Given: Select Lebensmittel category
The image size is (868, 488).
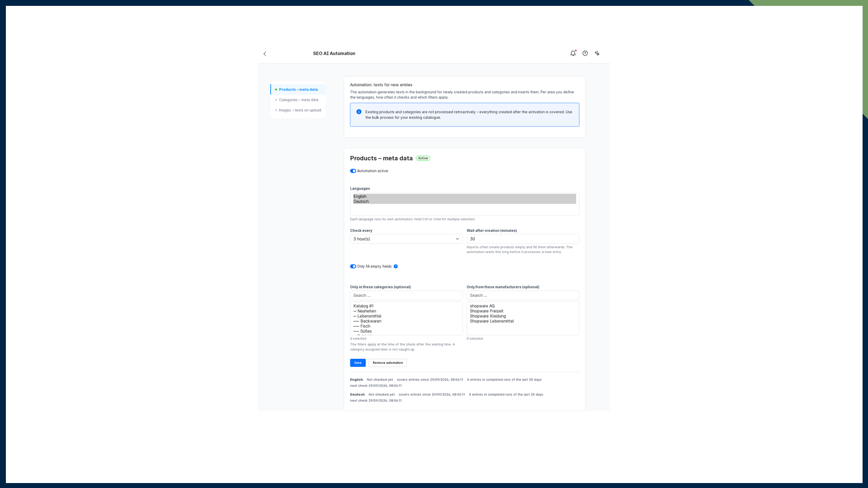Looking at the screenshot, I should (406, 316).
